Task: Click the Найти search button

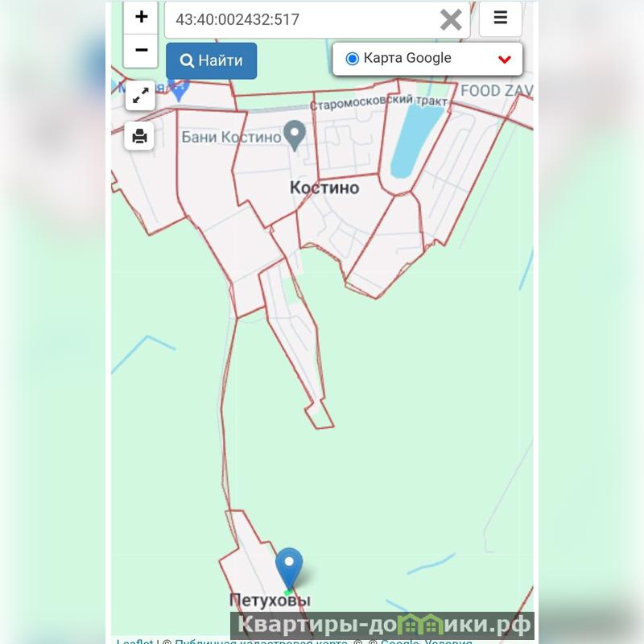Action: (212, 61)
